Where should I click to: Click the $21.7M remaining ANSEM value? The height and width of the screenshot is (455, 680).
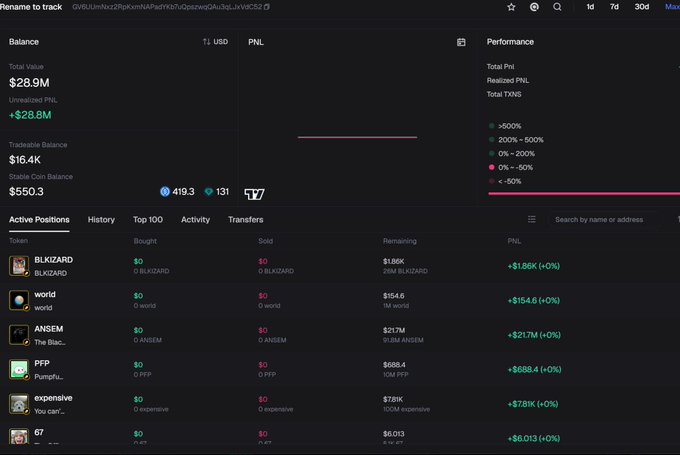tap(394, 331)
